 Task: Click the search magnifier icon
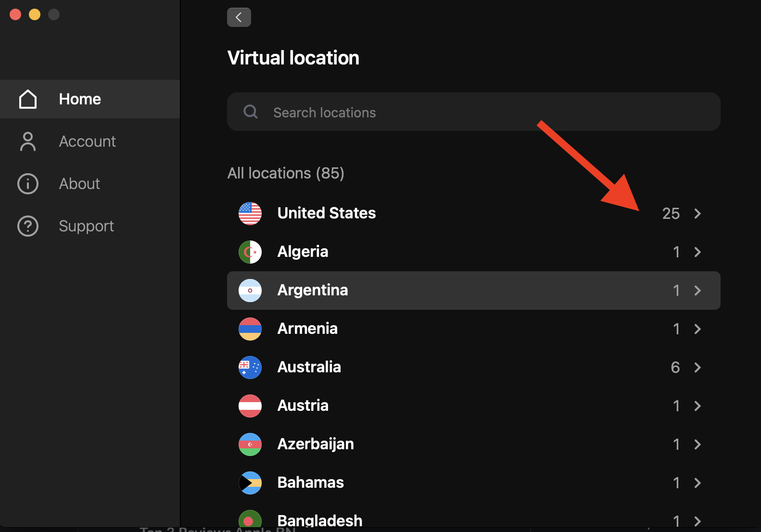pyautogui.click(x=251, y=112)
